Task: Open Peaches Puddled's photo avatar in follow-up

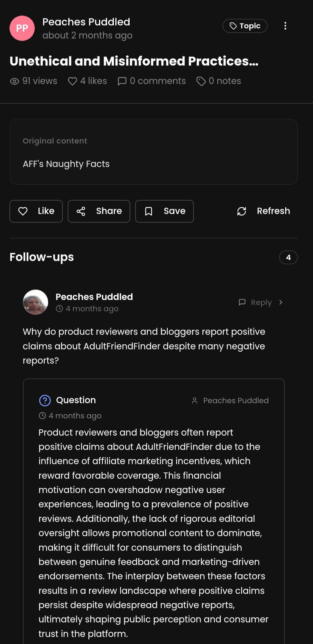Action: click(x=35, y=302)
